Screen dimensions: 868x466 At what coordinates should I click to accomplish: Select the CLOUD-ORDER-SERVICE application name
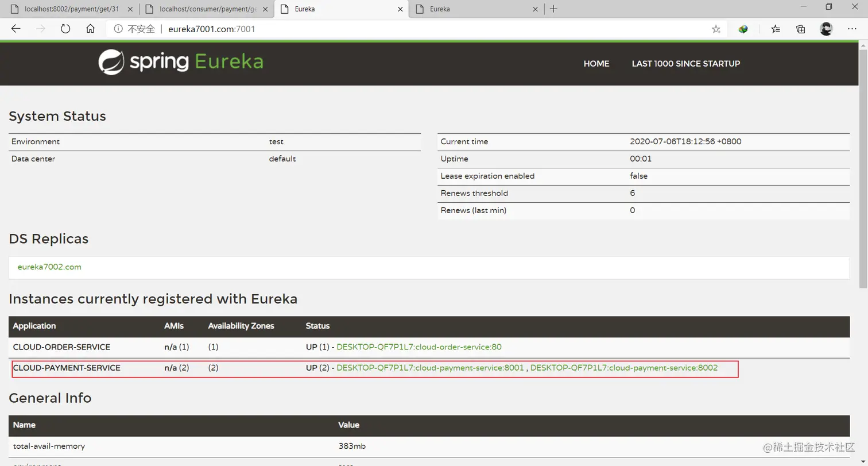point(61,347)
